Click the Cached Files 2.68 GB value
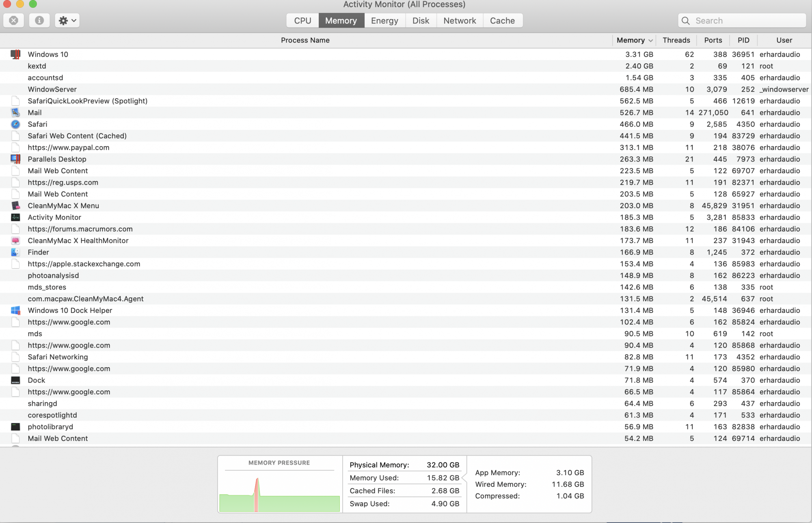Image resolution: width=812 pixels, height=523 pixels. [x=445, y=491]
